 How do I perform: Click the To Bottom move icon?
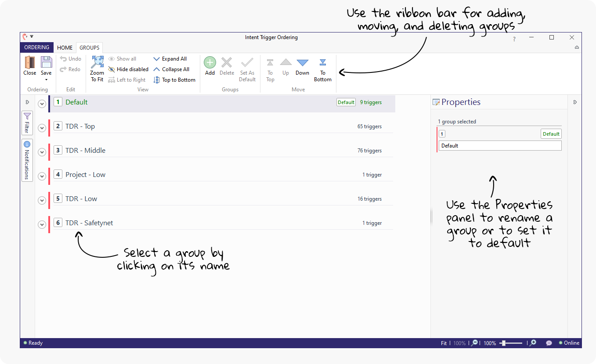[x=323, y=63]
